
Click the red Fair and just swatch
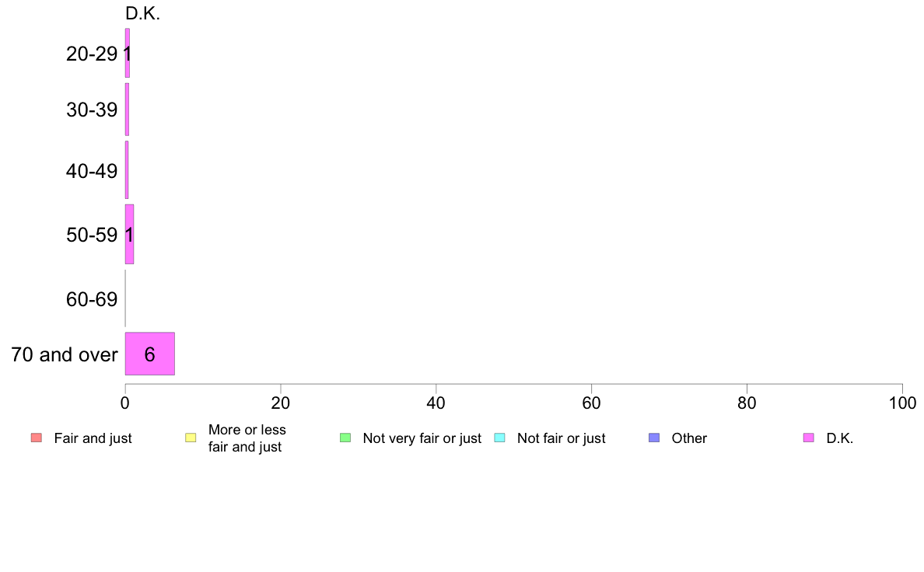[37, 438]
